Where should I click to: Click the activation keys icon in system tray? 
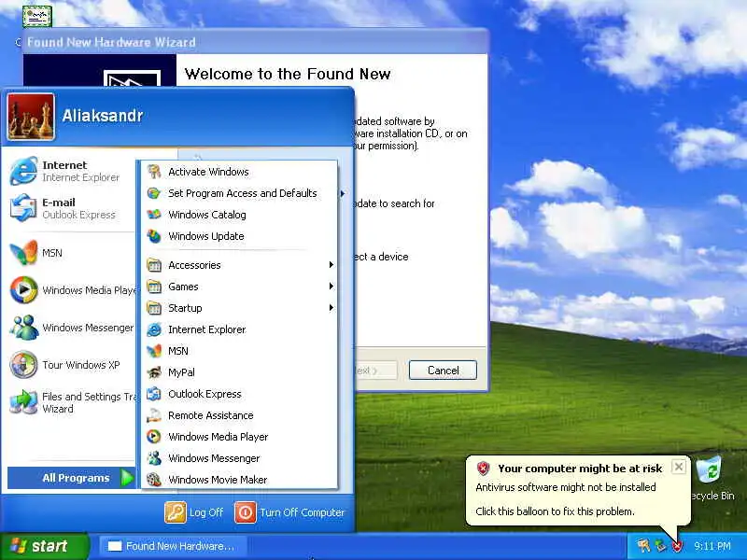(643, 546)
